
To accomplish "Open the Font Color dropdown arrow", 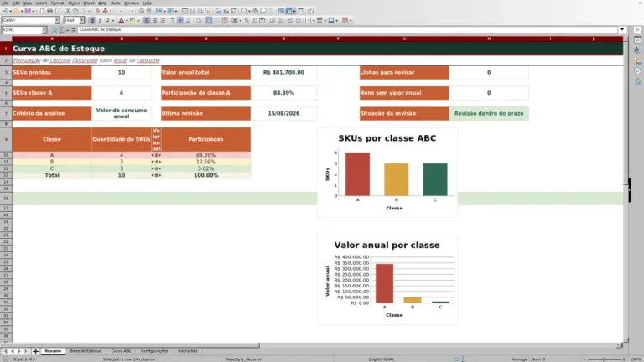I will click(x=127, y=20).
